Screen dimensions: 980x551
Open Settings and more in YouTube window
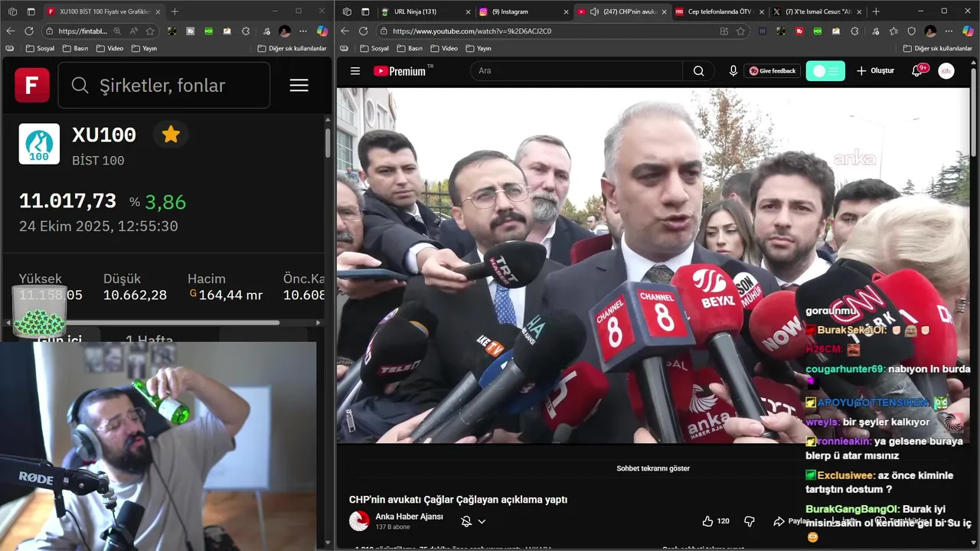pyautogui.click(x=949, y=31)
